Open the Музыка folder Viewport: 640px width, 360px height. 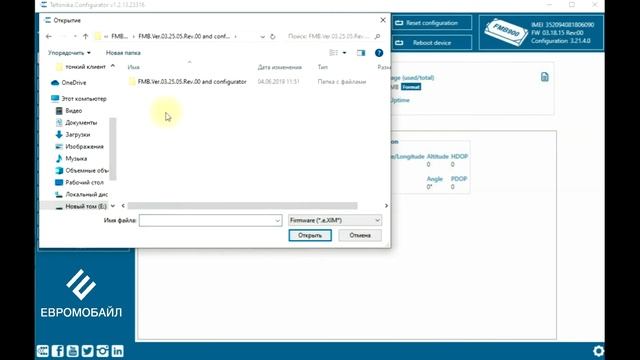(x=71, y=158)
